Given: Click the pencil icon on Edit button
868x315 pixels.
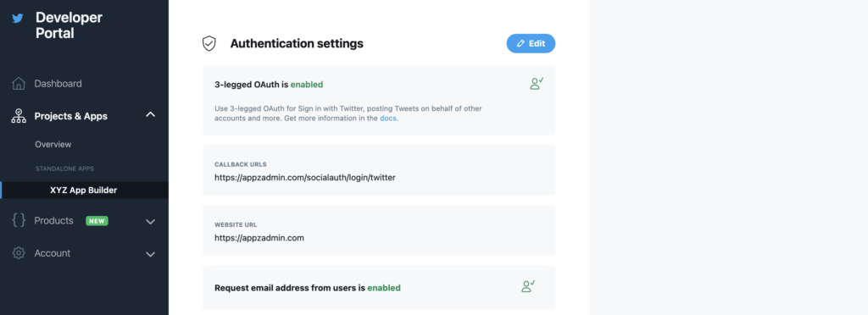Looking at the screenshot, I should pos(520,44).
